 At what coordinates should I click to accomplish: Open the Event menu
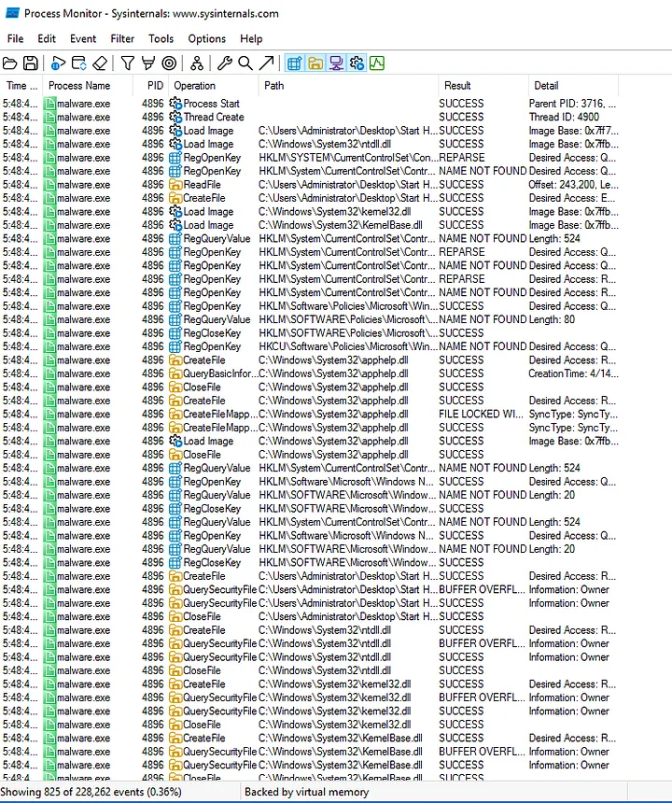click(x=83, y=39)
